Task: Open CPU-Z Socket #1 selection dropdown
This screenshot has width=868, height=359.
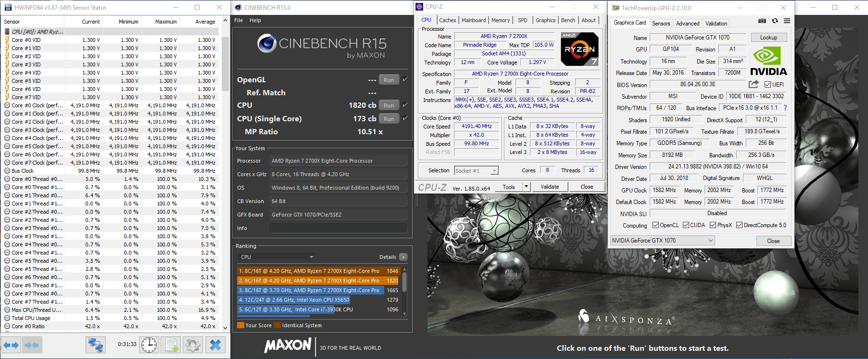Action: [476, 171]
